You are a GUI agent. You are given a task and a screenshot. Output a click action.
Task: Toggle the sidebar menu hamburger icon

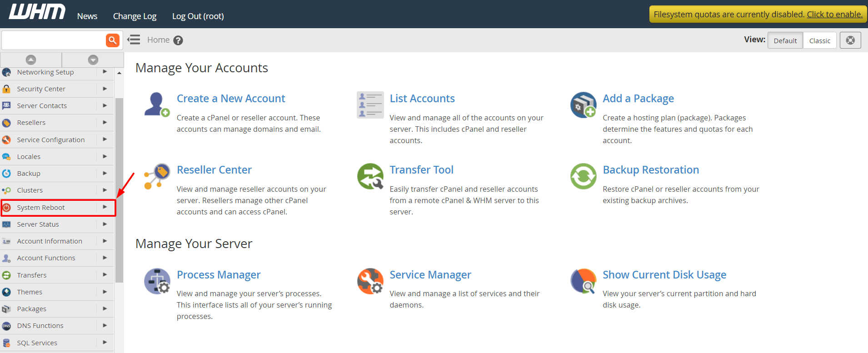click(134, 40)
